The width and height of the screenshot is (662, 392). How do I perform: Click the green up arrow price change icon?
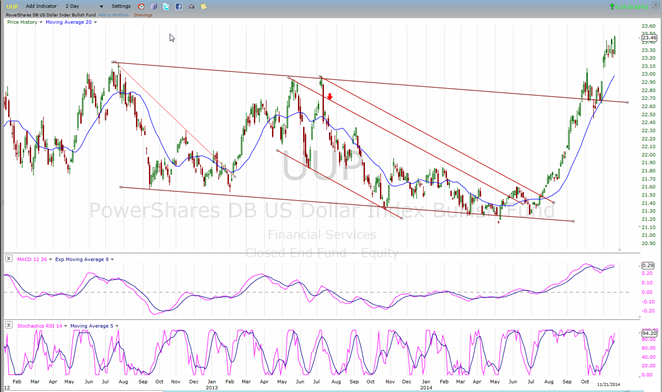coord(612,7)
